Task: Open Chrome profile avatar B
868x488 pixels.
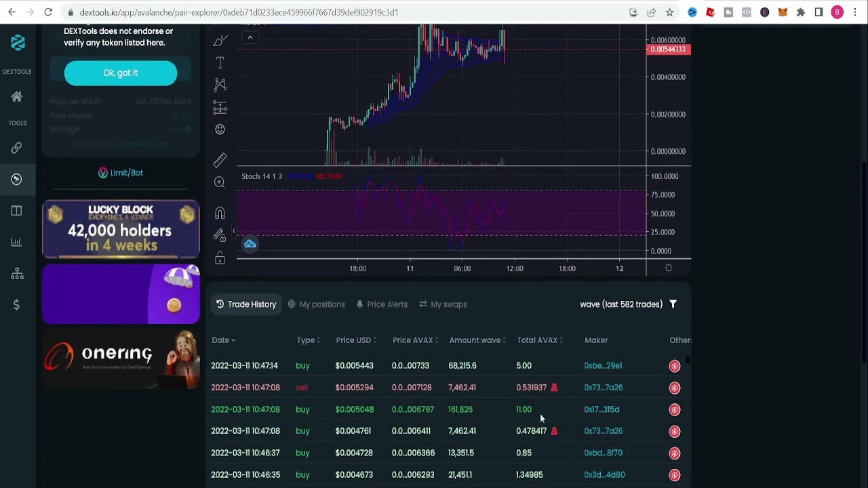Action: [837, 12]
